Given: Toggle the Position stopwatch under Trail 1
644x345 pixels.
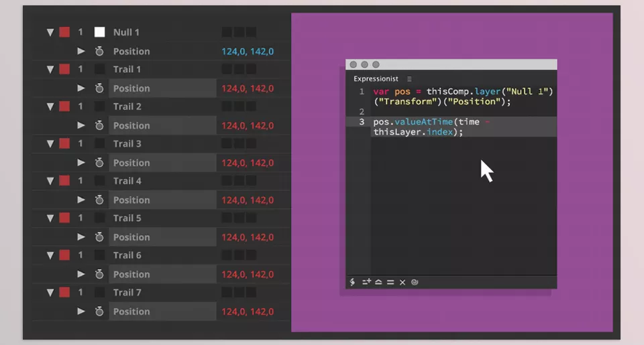Looking at the screenshot, I should 99,88.
